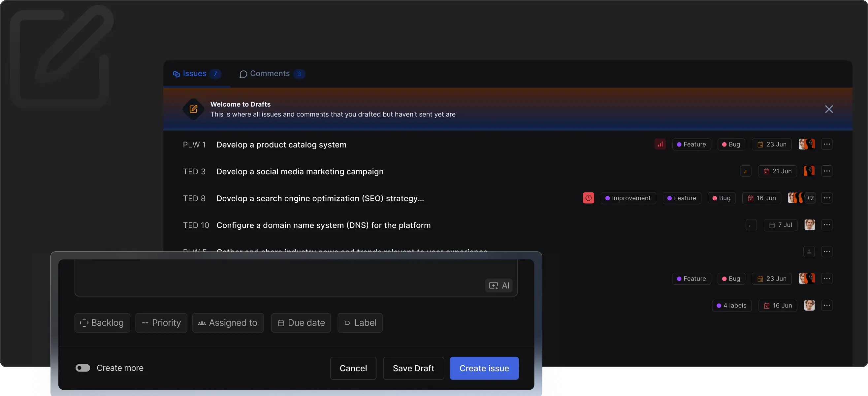Open the Backlog status dropdown
The width and height of the screenshot is (868, 396).
(x=102, y=323)
